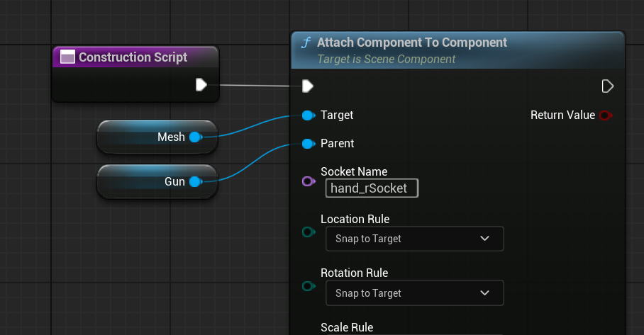Click the Rotation Rule dropdown chevron arrow

click(x=484, y=293)
